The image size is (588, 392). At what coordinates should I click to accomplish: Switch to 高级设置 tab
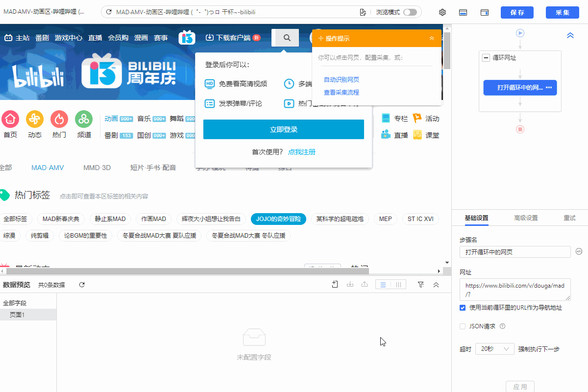click(526, 218)
